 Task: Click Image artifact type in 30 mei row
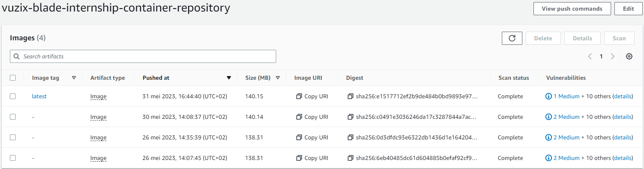pyautogui.click(x=98, y=117)
